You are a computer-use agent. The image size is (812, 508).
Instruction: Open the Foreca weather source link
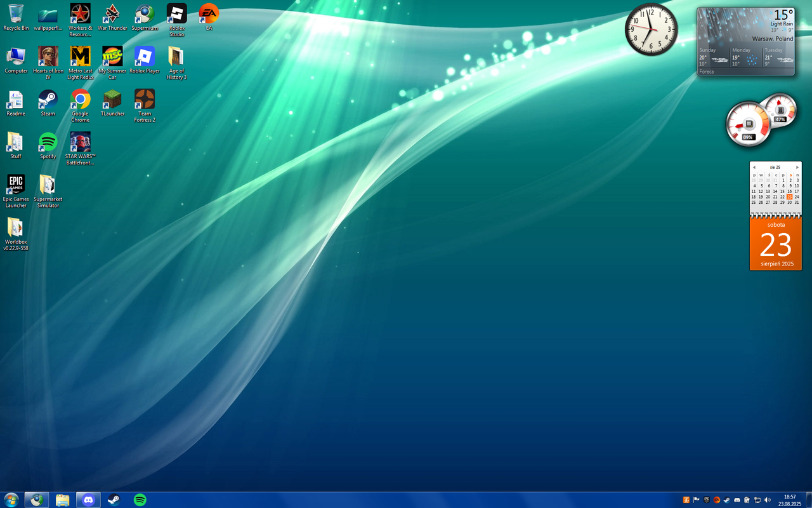click(x=706, y=72)
